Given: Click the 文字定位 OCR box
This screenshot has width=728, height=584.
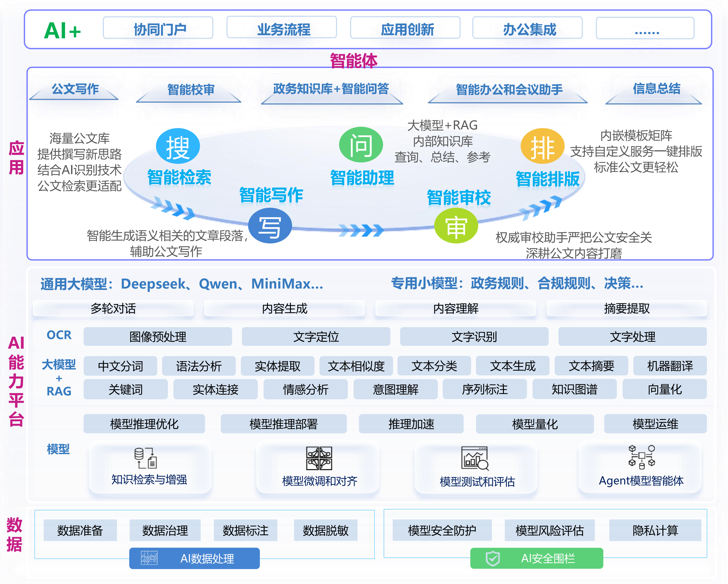Looking at the screenshot, I should 316,337.
